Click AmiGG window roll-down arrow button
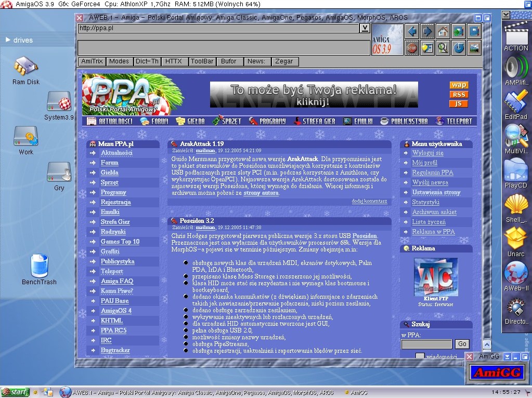 pos(508,356)
